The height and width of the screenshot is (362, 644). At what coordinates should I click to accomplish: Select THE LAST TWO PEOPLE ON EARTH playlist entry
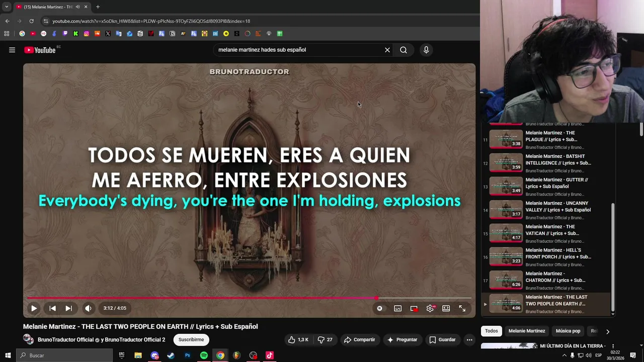pyautogui.click(x=546, y=304)
